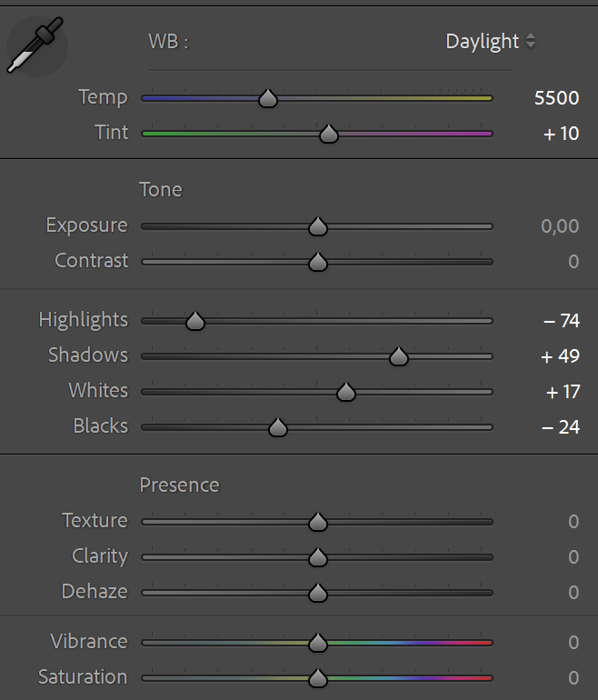Edit the Temp value field 5500

[x=556, y=97]
